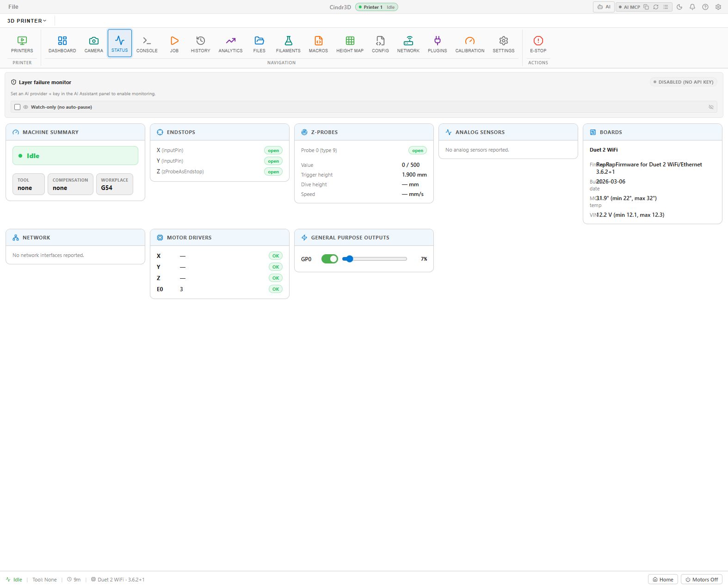Open the Macros page

pyautogui.click(x=318, y=43)
